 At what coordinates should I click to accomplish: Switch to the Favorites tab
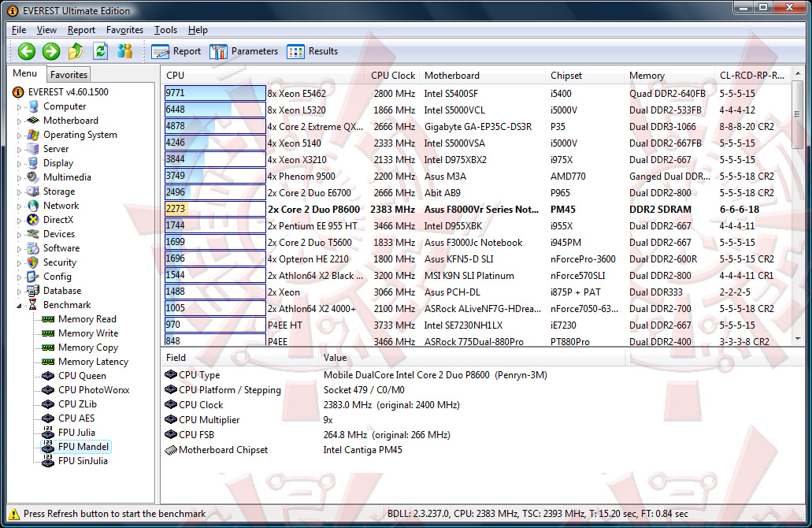(x=69, y=75)
